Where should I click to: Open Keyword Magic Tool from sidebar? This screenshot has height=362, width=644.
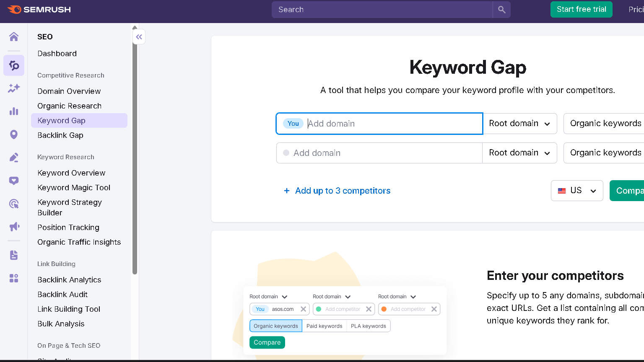(x=73, y=187)
